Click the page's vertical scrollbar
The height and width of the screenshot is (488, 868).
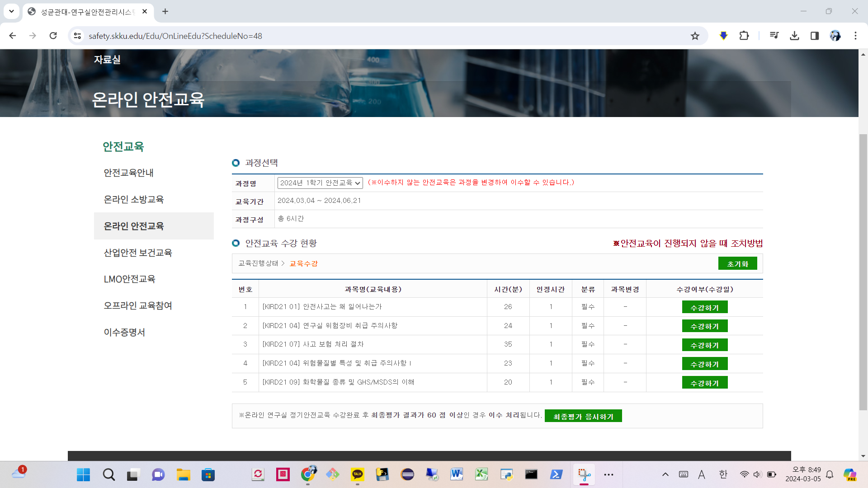tap(863, 271)
